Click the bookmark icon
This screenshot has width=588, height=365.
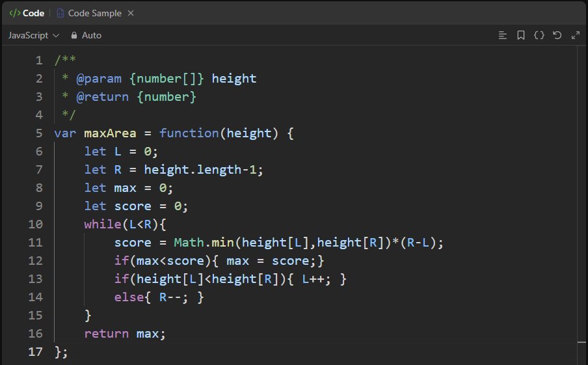[x=521, y=35]
